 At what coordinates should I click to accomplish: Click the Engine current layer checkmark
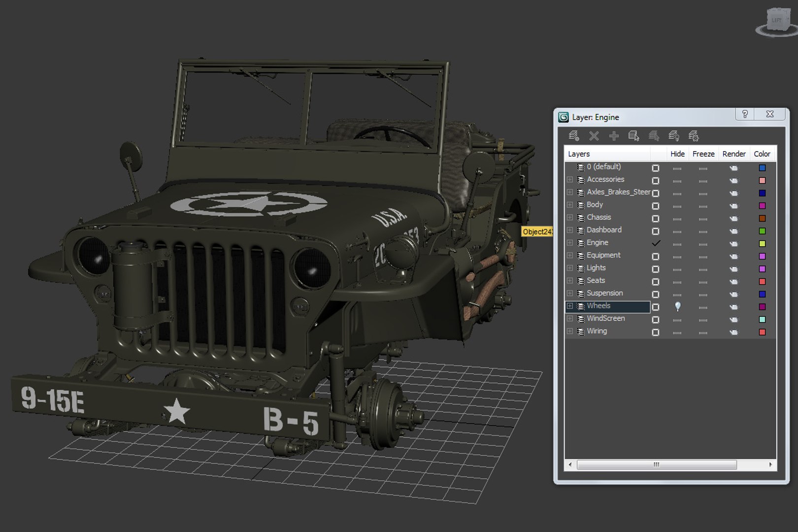click(656, 243)
